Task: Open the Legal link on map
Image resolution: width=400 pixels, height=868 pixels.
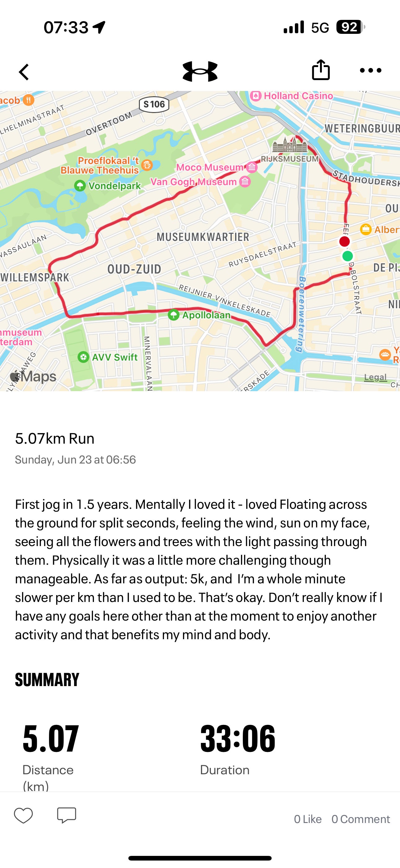Action: click(376, 377)
